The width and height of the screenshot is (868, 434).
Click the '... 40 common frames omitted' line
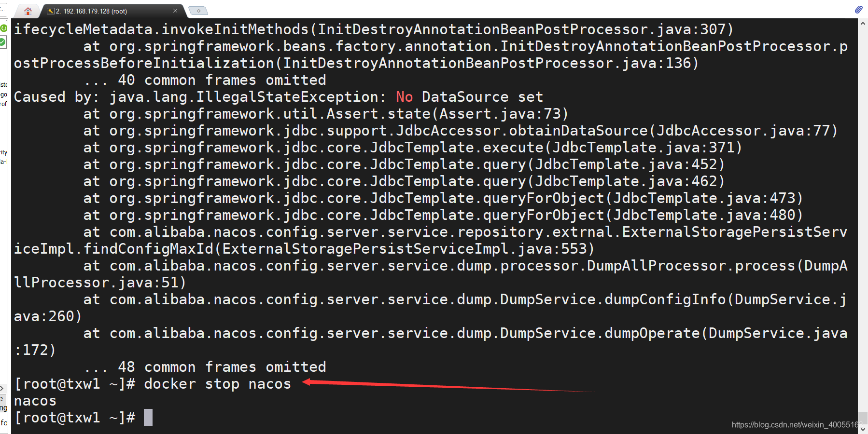pos(205,80)
